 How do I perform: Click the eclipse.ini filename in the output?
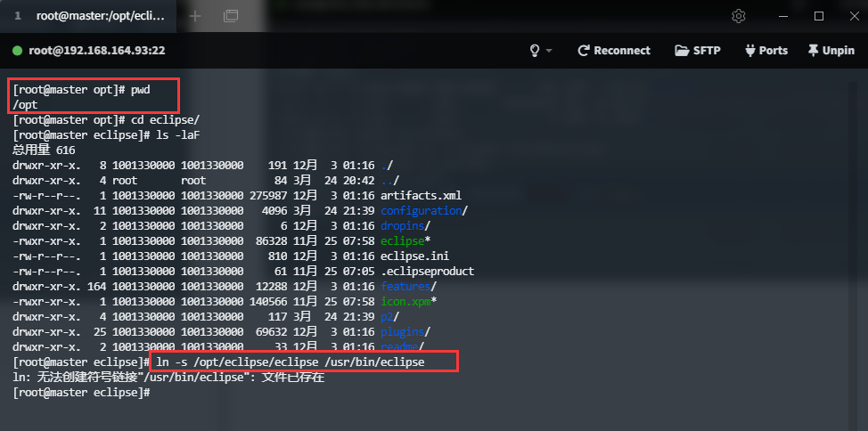tap(414, 256)
